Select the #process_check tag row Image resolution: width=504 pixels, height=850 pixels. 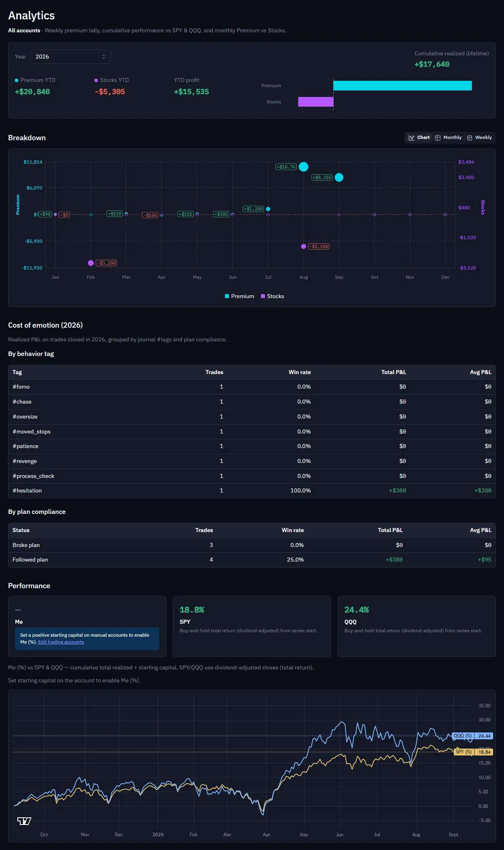[252, 476]
